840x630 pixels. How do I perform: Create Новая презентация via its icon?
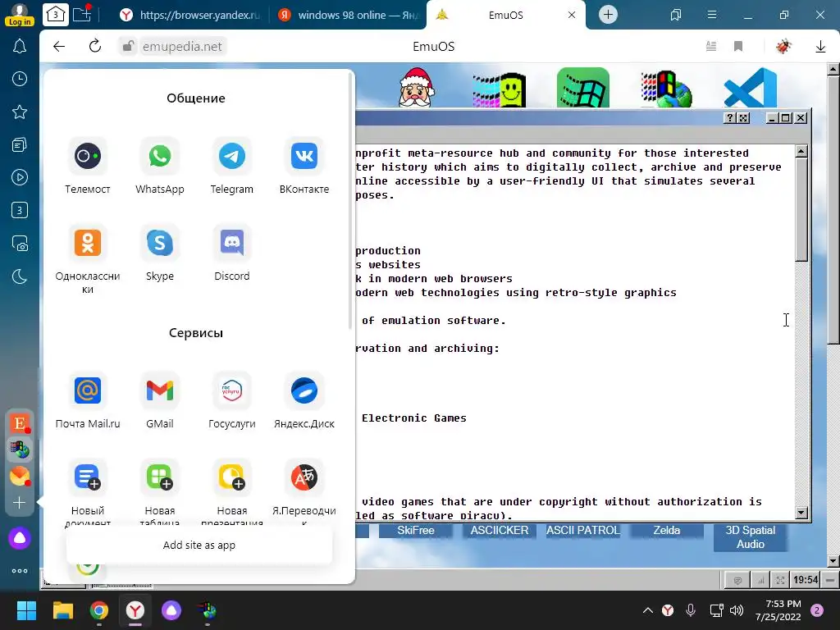tap(232, 477)
